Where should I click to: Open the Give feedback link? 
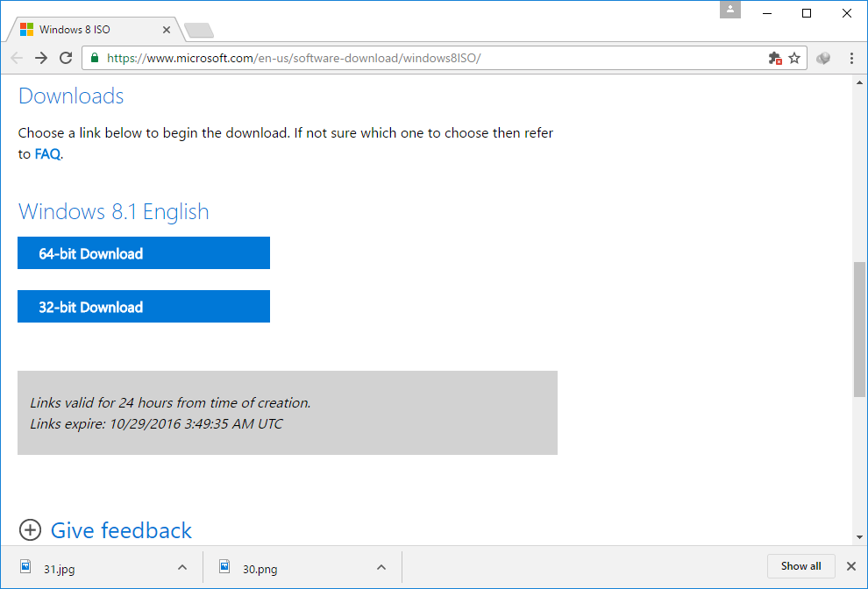(121, 530)
